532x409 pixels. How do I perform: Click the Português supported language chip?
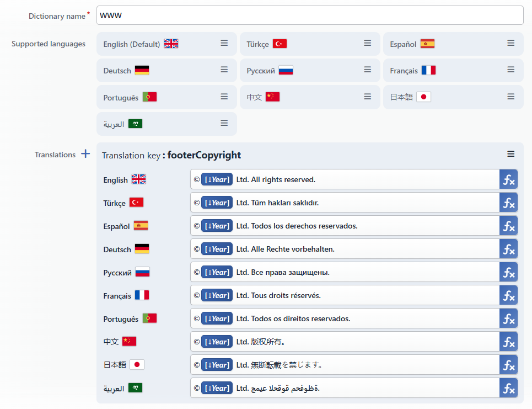(x=166, y=97)
